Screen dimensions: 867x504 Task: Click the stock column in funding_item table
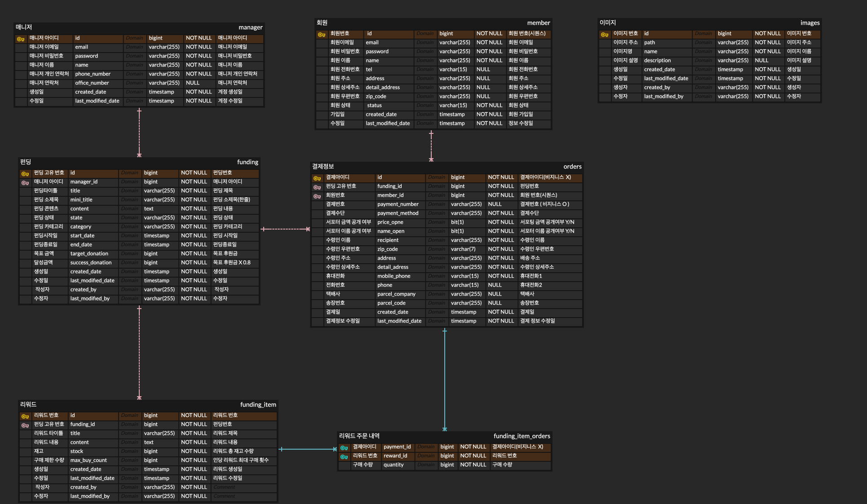77,451
